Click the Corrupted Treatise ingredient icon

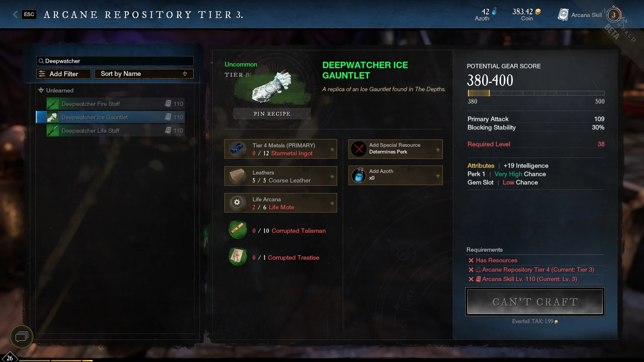(237, 257)
